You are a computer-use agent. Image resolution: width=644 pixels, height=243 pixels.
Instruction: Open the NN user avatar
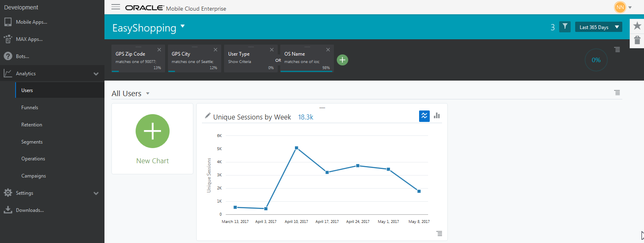tap(620, 7)
